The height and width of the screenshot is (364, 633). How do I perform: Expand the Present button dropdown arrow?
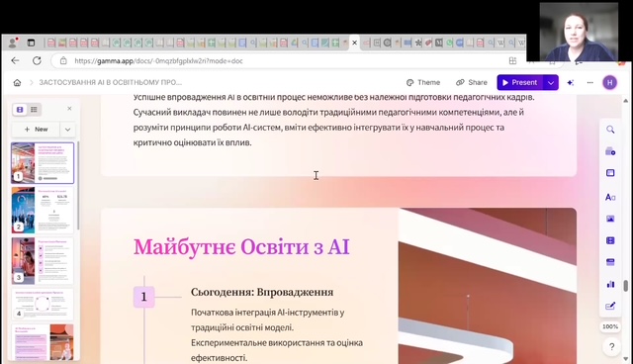click(x=551, y=82)
